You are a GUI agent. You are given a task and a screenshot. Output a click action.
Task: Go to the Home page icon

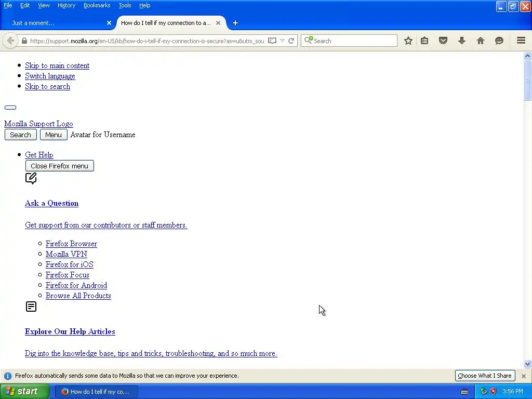point(481,41)
